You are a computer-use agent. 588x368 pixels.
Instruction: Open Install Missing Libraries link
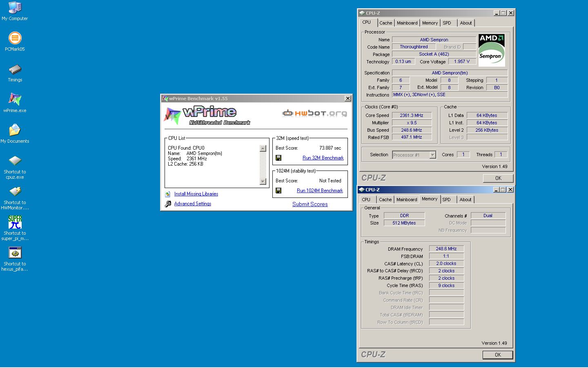[196, 194]
